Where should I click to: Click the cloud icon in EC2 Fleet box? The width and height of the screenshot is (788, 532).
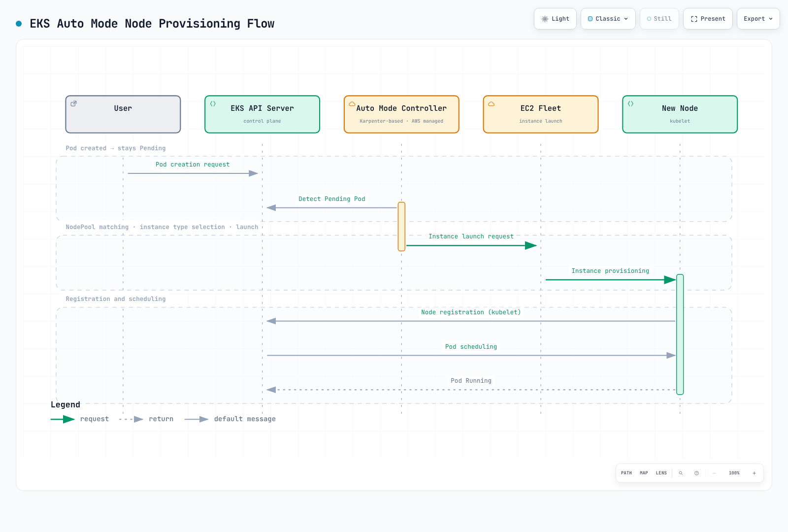tap(491, 104)
